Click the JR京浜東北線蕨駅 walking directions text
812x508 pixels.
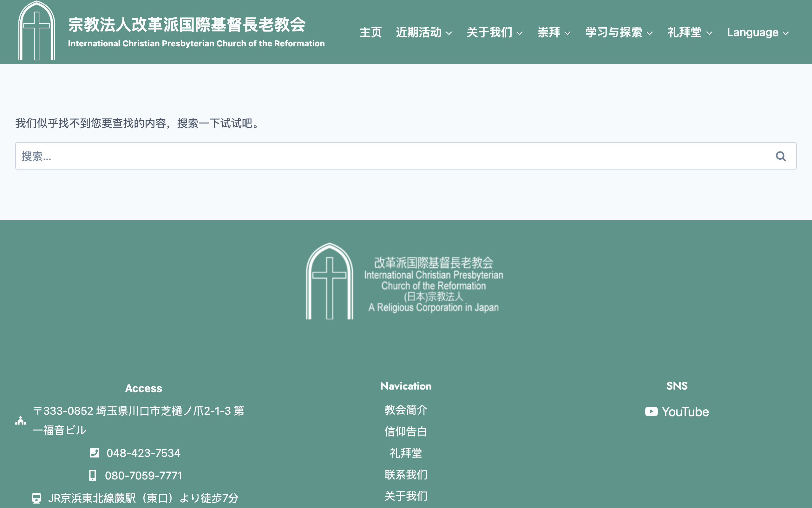point(143,498)
